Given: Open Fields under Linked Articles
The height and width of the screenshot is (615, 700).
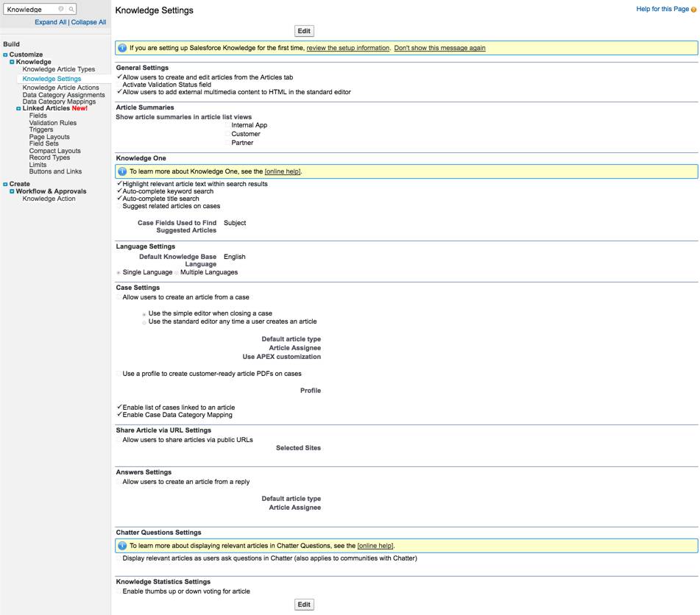Looking at the screenshot, I should coord(38,115).
